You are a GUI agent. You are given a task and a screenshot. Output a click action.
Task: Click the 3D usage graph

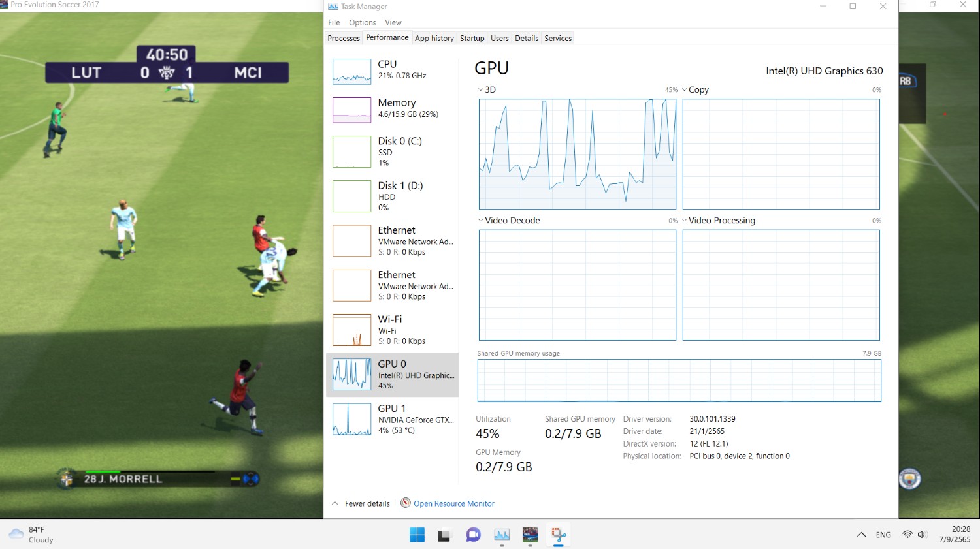click(578, 154)
